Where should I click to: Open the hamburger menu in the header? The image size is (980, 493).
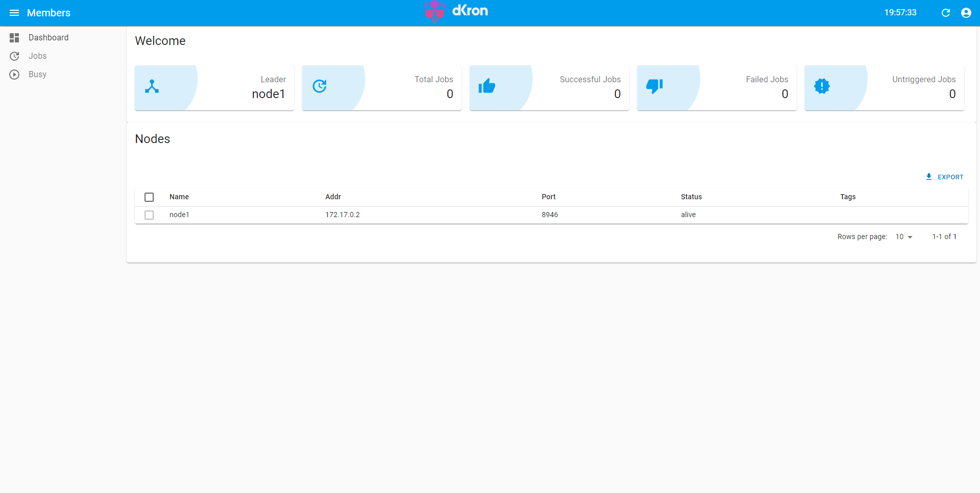coord(14,13)
